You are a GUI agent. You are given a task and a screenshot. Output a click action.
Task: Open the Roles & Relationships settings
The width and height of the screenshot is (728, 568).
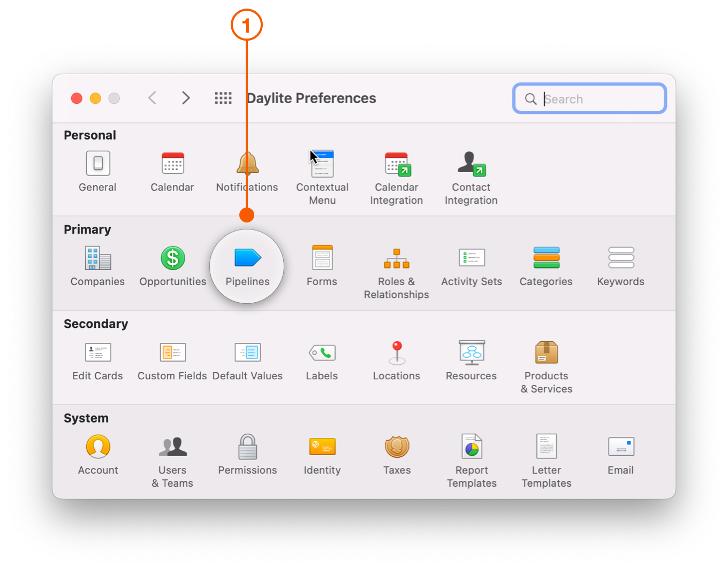click(396, 258)
